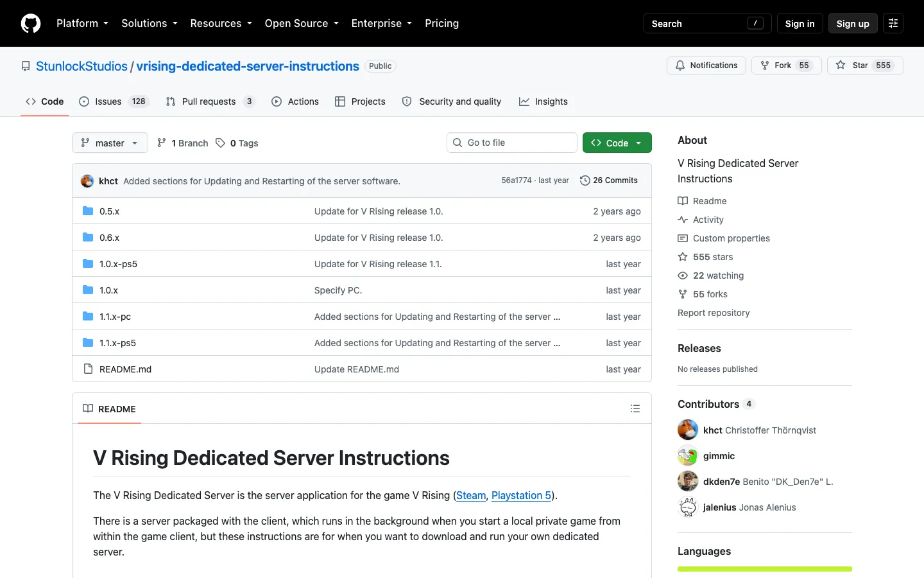Image resolution: width=924 pixels, height=578 pixels.
Task: Open the 0.5.x folder
Action: (x=109, y=211)
